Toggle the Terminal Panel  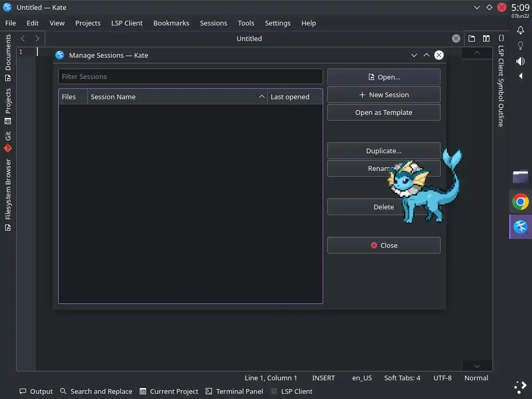coord(234,392)
